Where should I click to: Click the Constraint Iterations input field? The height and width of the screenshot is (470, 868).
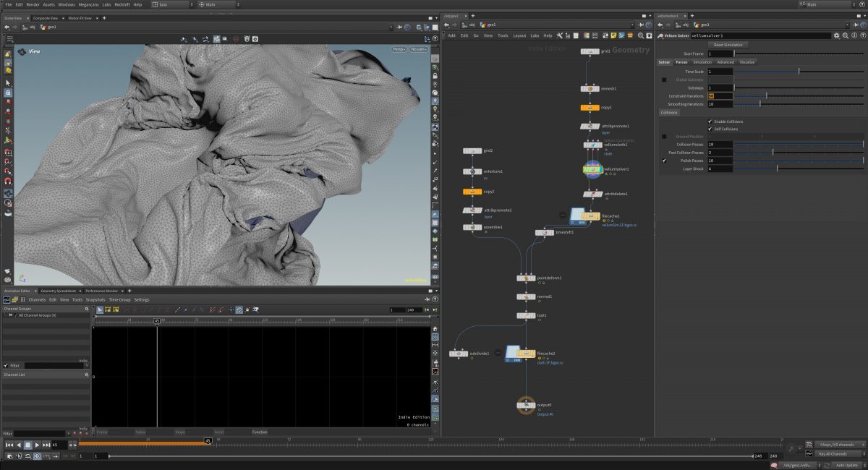tap(720, 95)
